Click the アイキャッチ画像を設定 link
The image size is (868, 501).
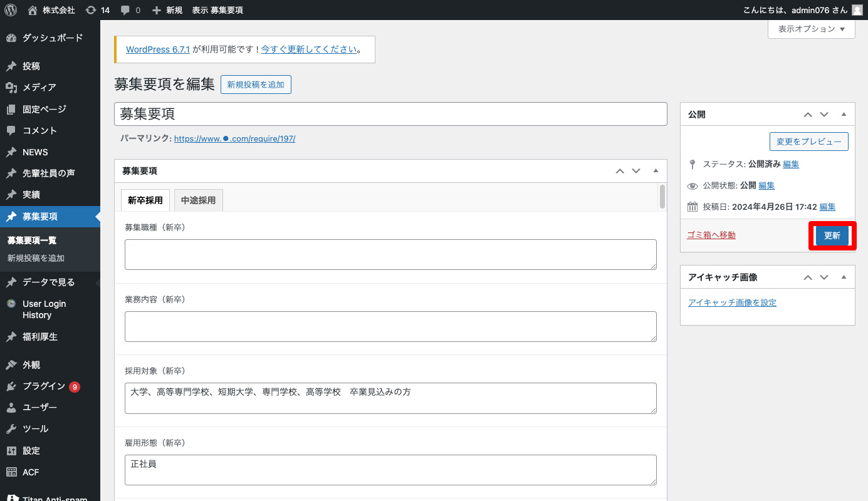[x=732, y=303]
